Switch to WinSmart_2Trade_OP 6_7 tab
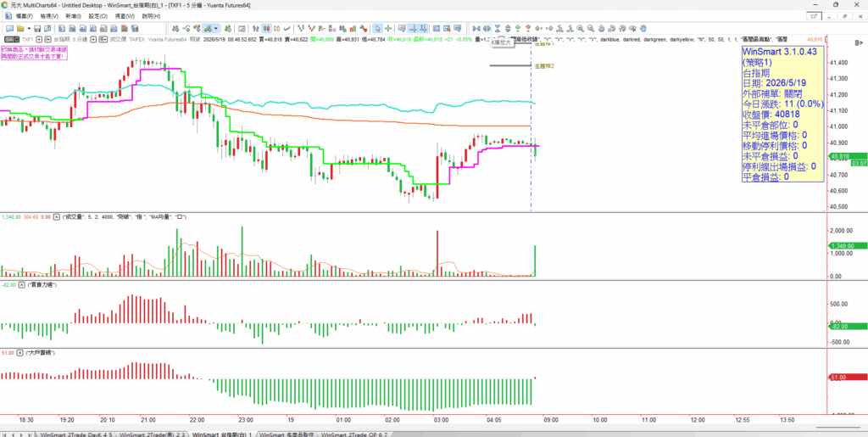 click(354, 434)
